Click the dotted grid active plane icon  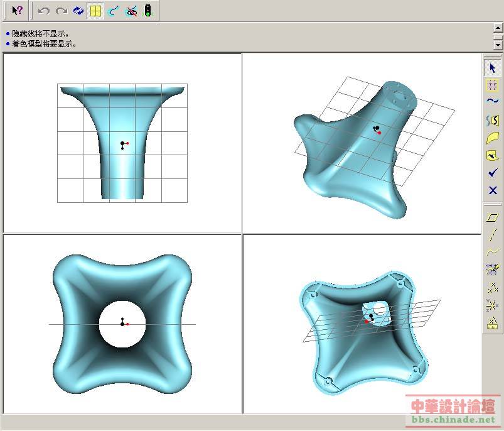(492, 85)
